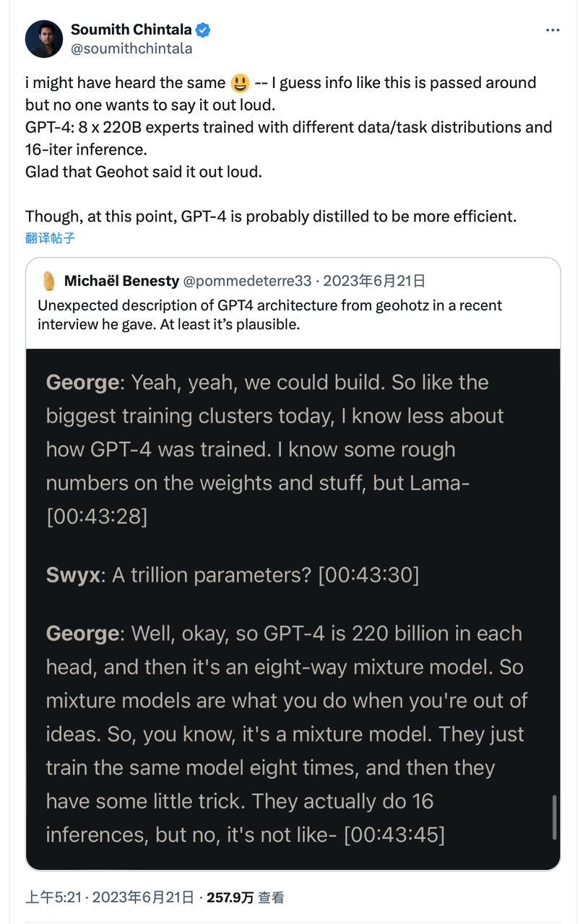Screen dimensions: 583x924
Task: Click the Swyx speaker line in the image
Action: coord(232,575)
